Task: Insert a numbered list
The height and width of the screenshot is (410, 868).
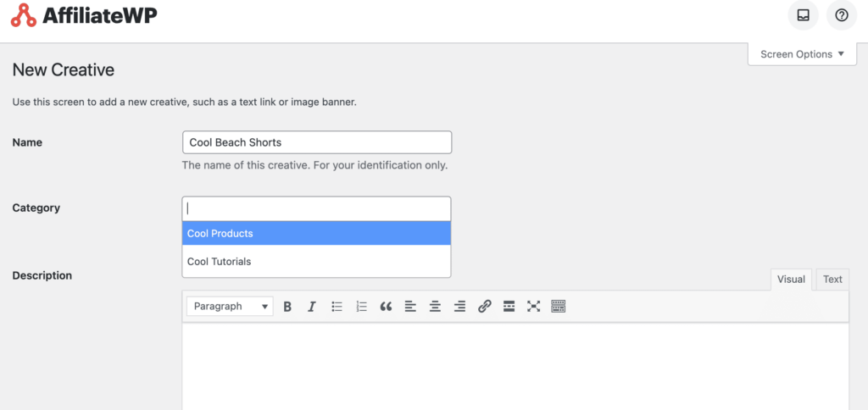Action: (361, 306)
